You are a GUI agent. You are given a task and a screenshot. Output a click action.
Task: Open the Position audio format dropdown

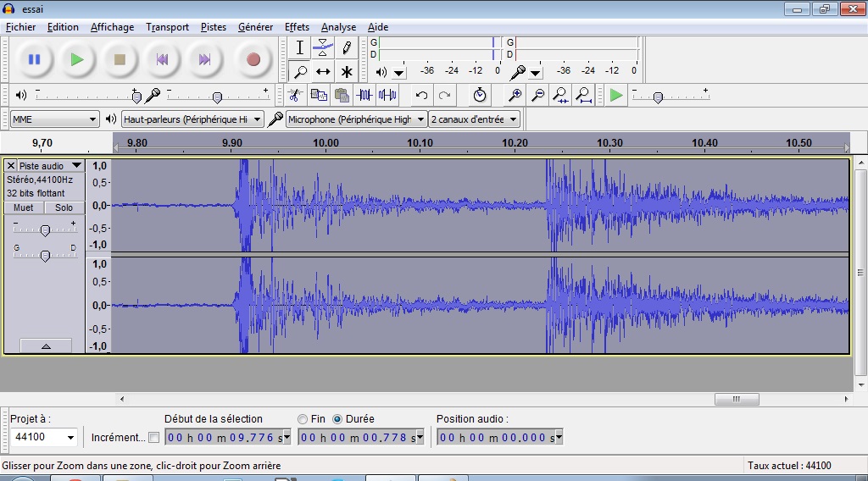click(x=559, y=437)
